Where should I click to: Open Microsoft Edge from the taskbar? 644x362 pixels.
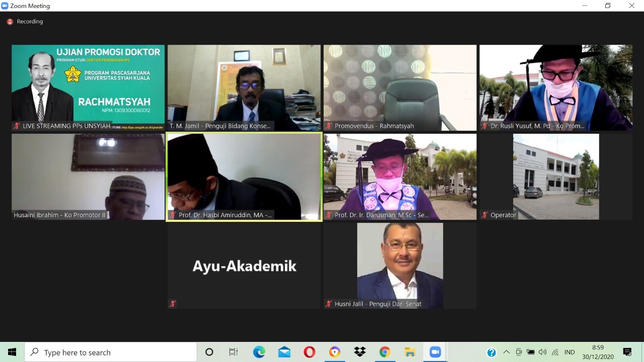(x=259, y=352)
